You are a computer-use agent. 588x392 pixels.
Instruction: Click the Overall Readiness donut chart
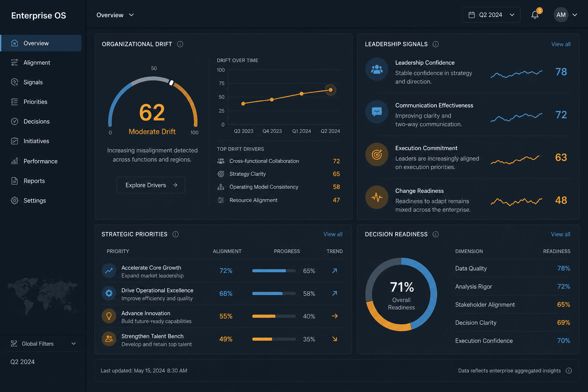(x=401, y=294)
